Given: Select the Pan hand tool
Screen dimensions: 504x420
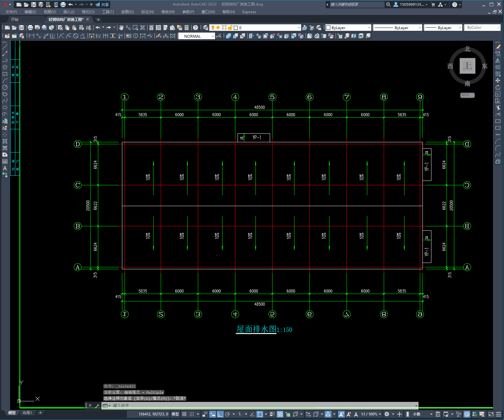Looking at the screenshot, I should (121, 28).
